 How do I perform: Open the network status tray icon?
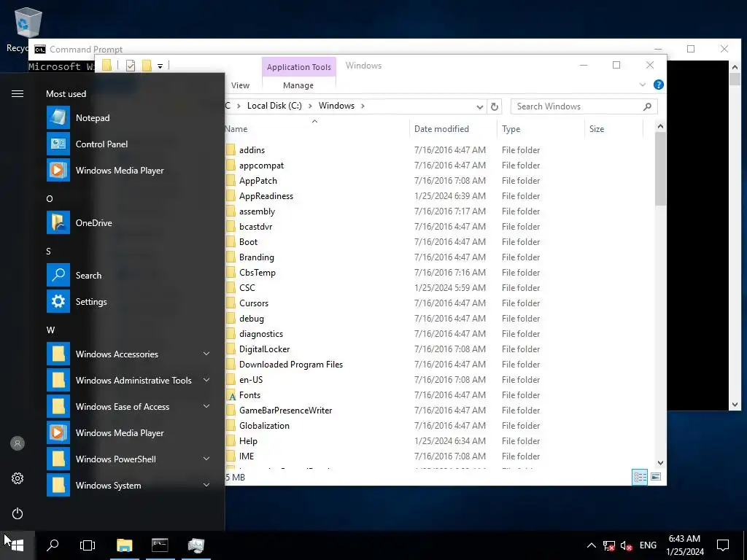[x=608, y=545]
